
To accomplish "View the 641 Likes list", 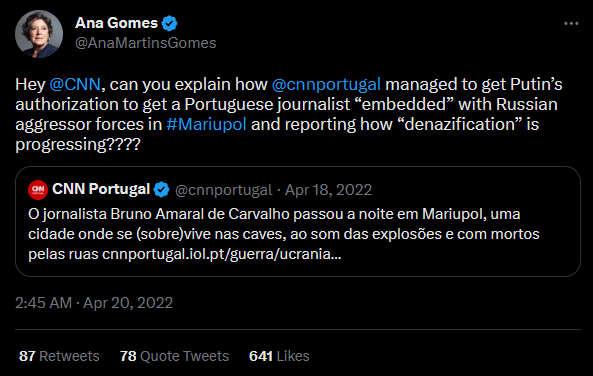I will 279,356.
